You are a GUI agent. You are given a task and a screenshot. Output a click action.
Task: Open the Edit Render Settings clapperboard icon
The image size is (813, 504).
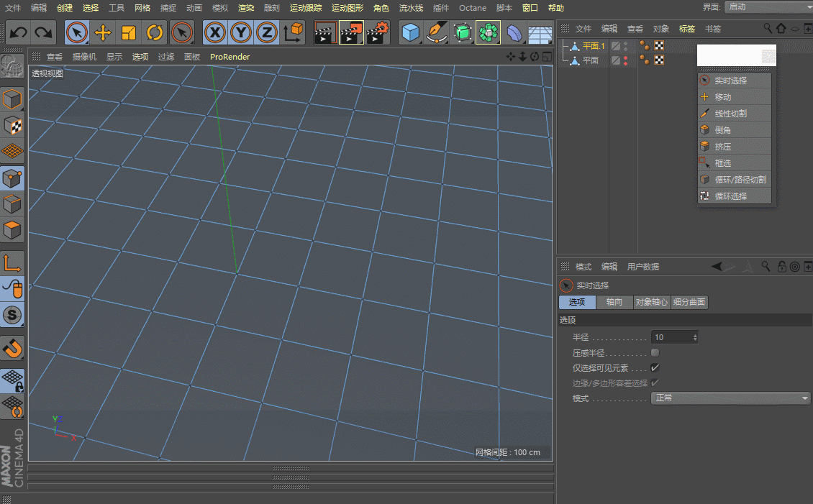click(x=377, y=32)
